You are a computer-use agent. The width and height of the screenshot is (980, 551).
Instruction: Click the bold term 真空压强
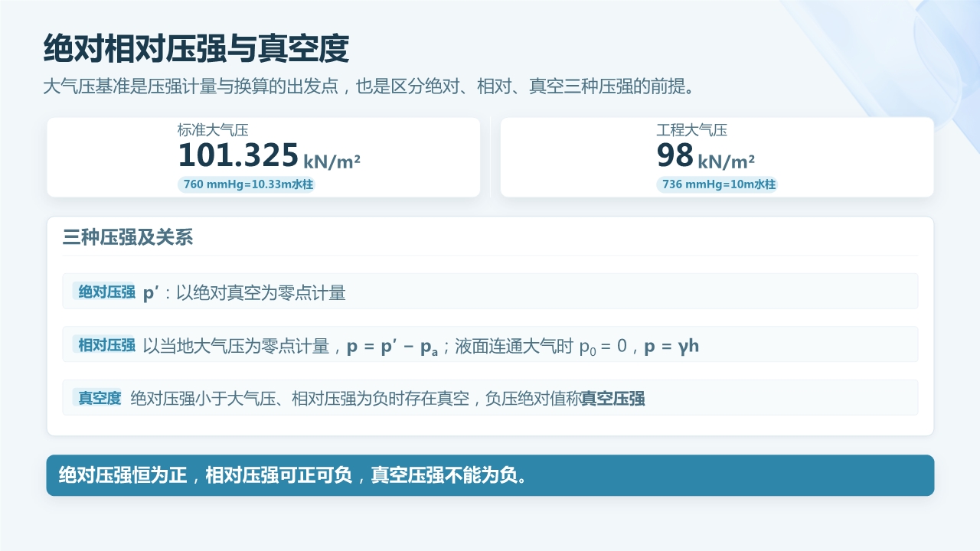pos(612,399)
